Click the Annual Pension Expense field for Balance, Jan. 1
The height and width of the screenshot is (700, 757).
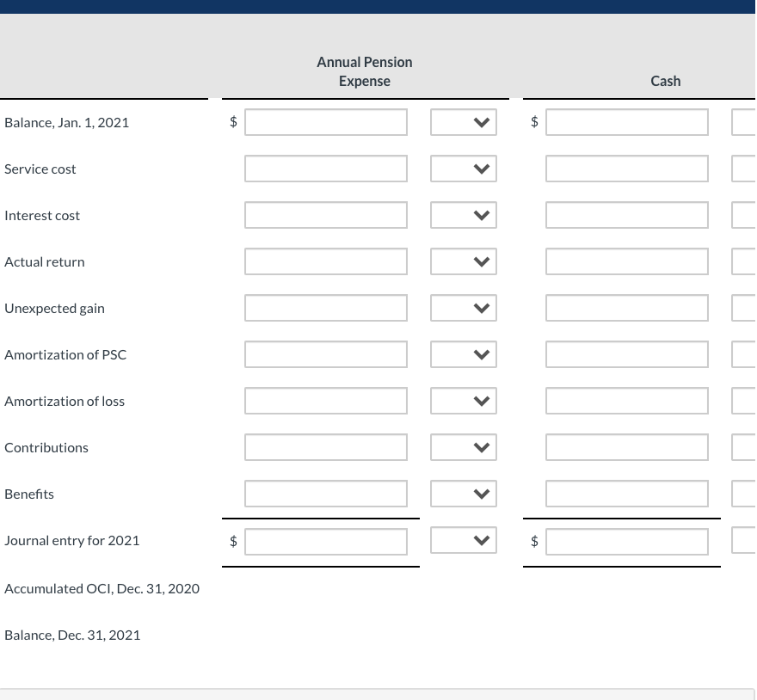pos(325,121)
